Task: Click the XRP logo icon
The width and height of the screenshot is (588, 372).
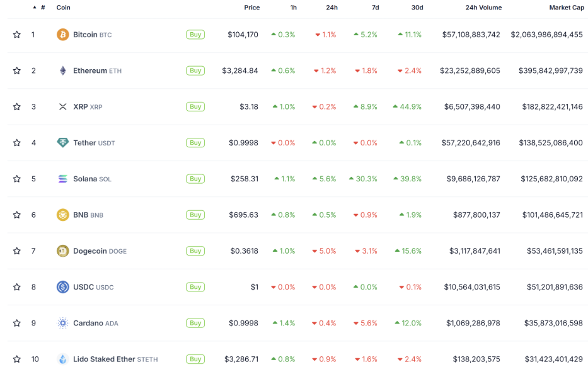Action: (x=62, y=107)
